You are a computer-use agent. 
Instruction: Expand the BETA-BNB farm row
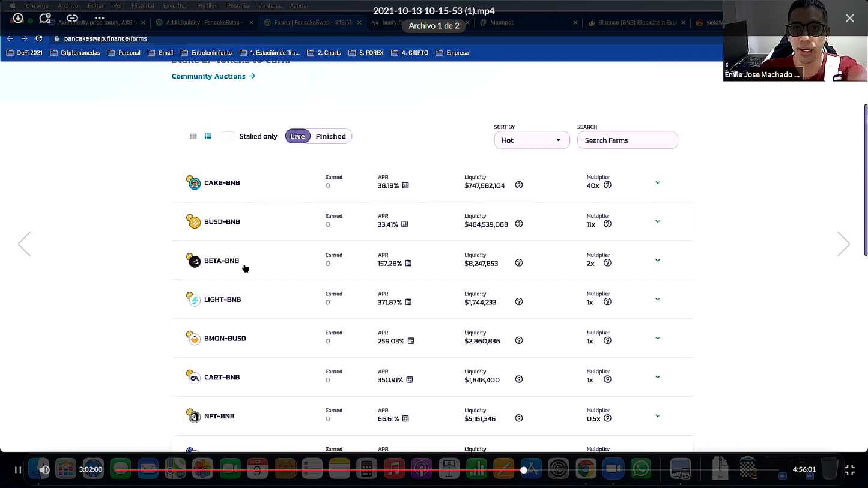658,261
